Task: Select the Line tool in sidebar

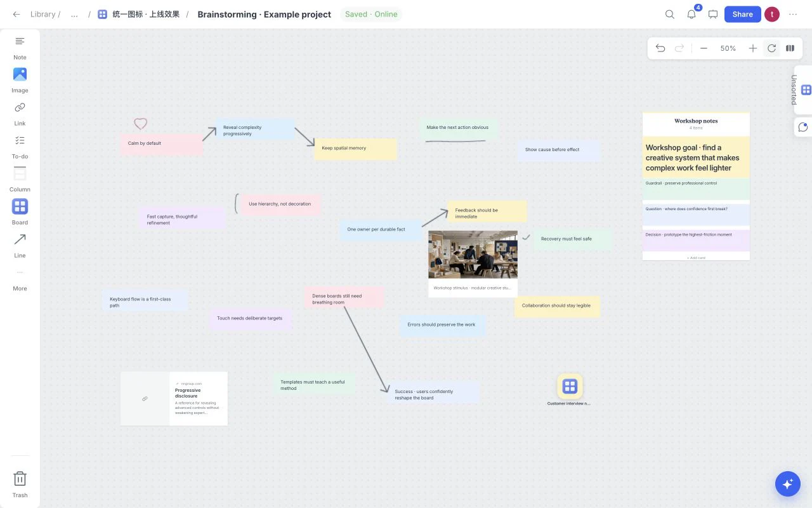Action: click(x=20, y=246)
